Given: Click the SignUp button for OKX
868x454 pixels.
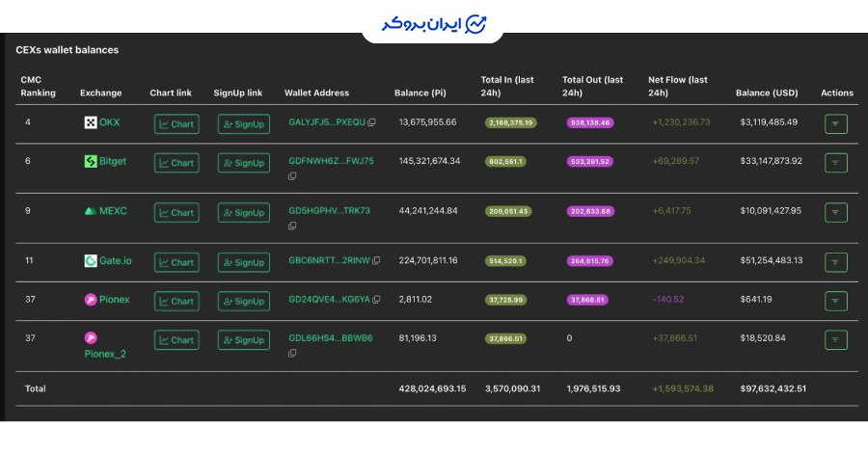Looking at the screenshot, I should (244, 124).
